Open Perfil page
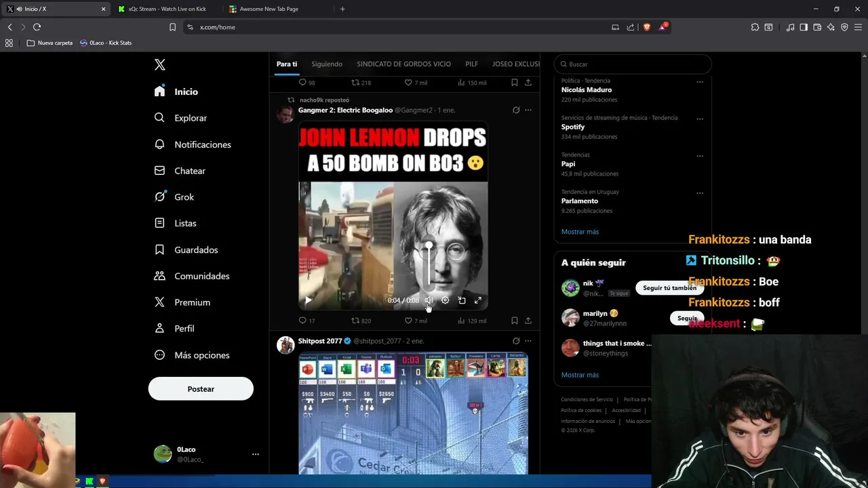868x488 pixels. 174,328
